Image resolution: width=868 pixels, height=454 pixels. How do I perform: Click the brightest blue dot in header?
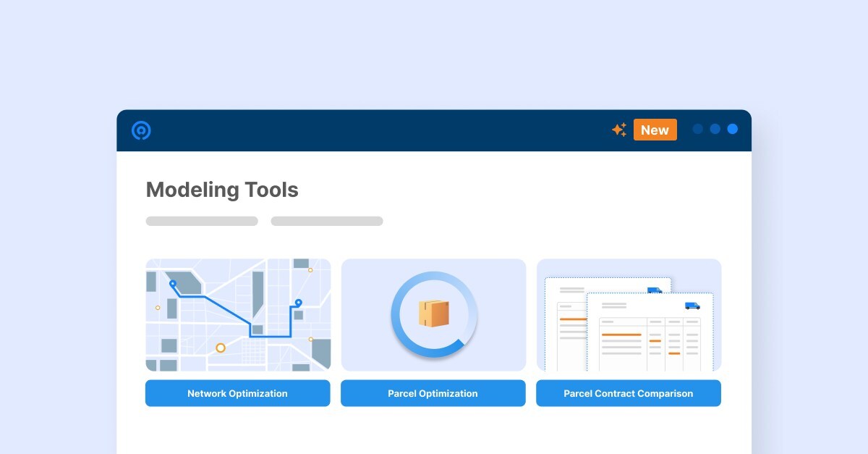click(732, 129)
